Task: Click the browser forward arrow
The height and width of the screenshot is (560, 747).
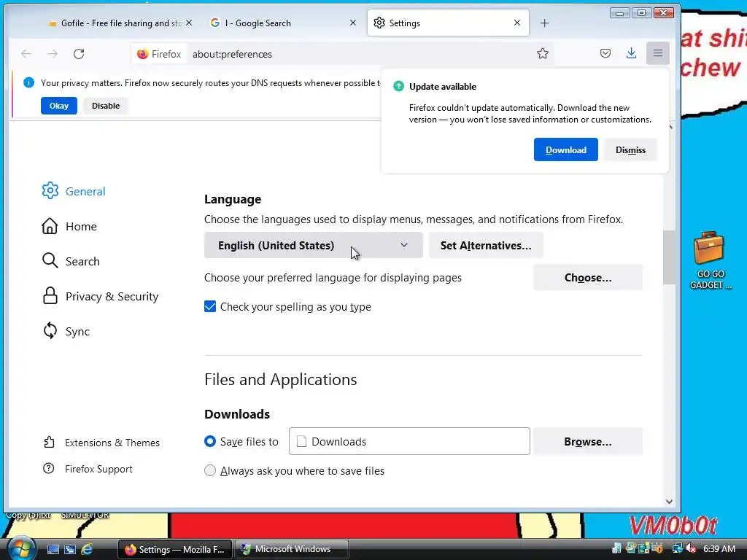Action: click(x=53, y=54)
